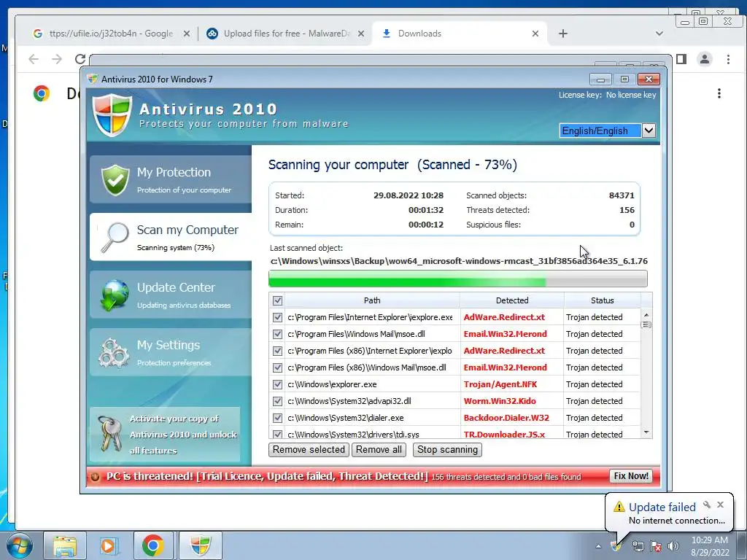Close the Downloads tab
Image resolution: width=747 pixels, height=560 pixels.
[x=535, y=34]
